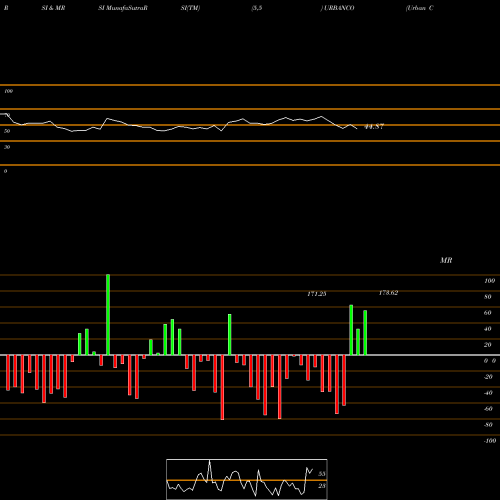Click the '(Urban C' header text
The width and height of the screenshot is (500, 500).
point(420,8)
